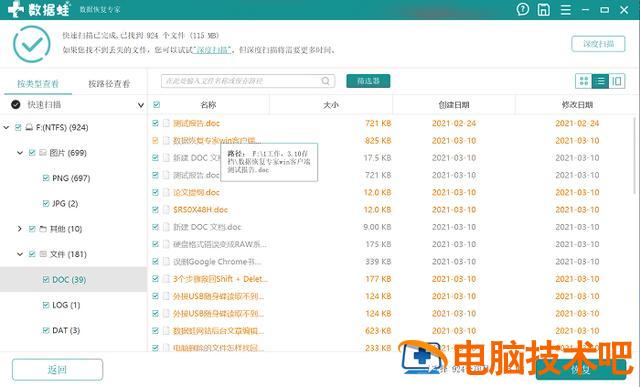Screen dimensions: 640x387
Task: Uncheck the 其他 (10) checkbox
Action: [32, 229]
